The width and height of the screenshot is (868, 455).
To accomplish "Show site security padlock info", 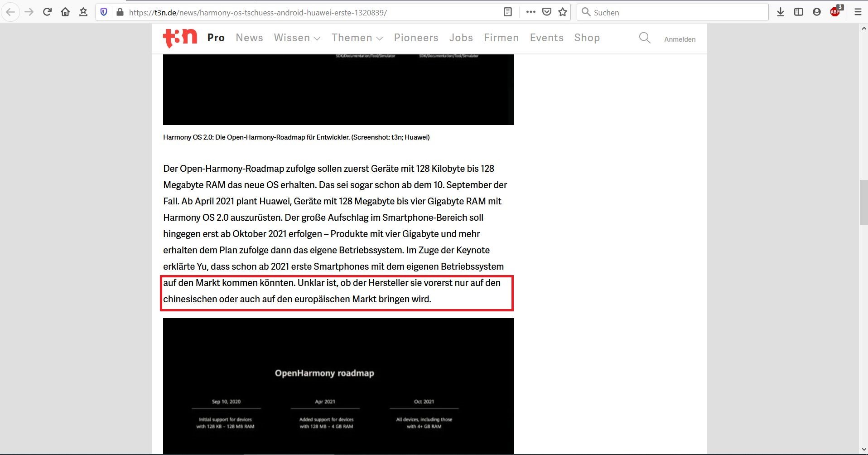I will tap(120, 12).
